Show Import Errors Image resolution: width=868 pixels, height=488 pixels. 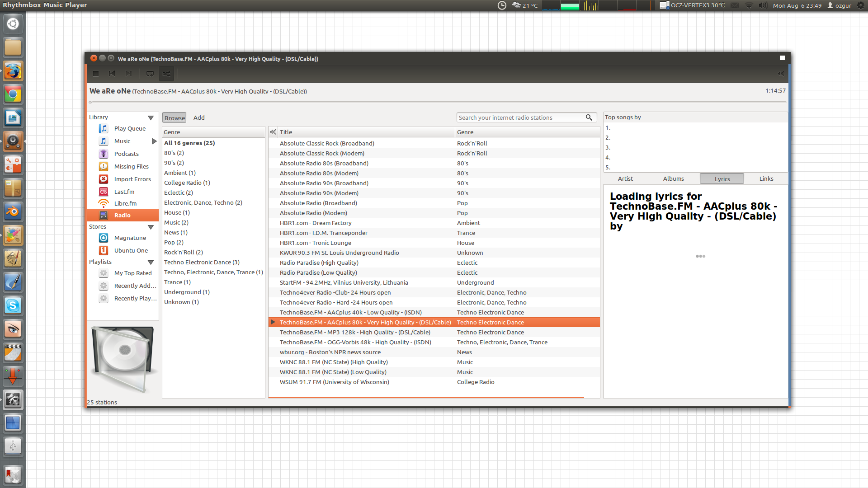[123, 179]
